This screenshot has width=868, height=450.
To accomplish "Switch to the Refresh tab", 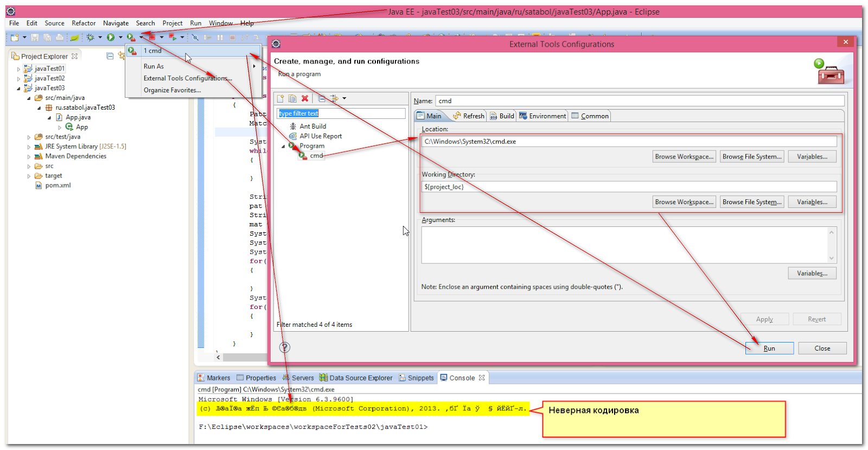I will click(x=469, y=116).
